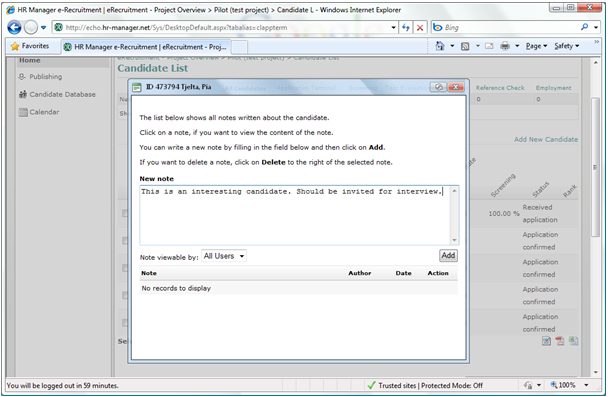Screen dimensions: 608x397
Task: Click the Print icon in command bar
Action: (505, 46)
